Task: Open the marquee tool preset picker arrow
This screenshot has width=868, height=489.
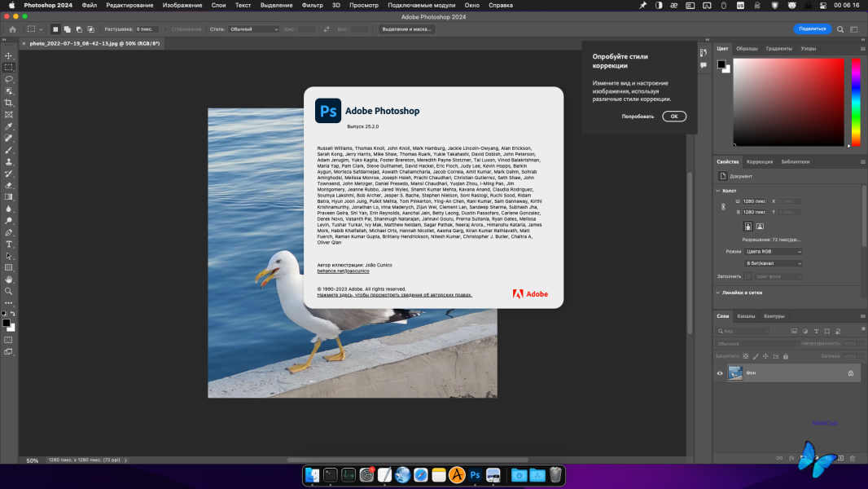Action: tap(41, 29)
